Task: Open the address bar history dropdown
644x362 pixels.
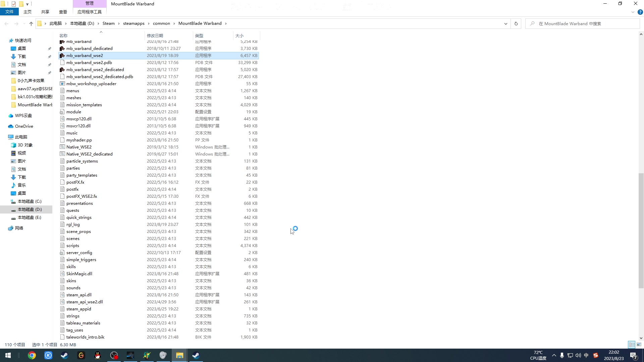Action: click(x=505, y=23)
